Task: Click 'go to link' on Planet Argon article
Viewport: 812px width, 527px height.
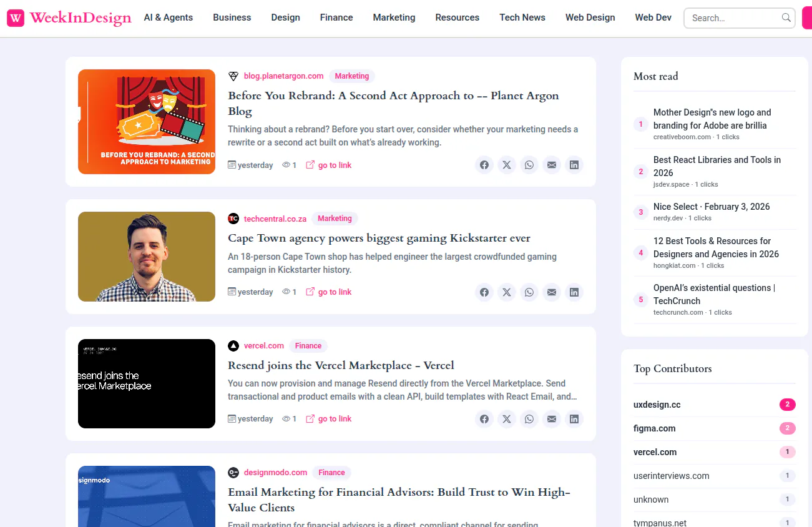Action: [335, 165]
